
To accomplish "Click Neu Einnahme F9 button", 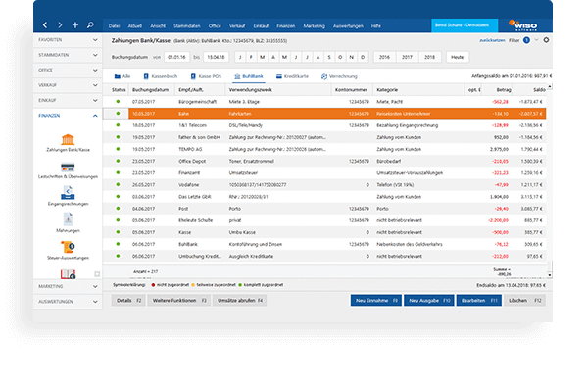I will 376,301.
